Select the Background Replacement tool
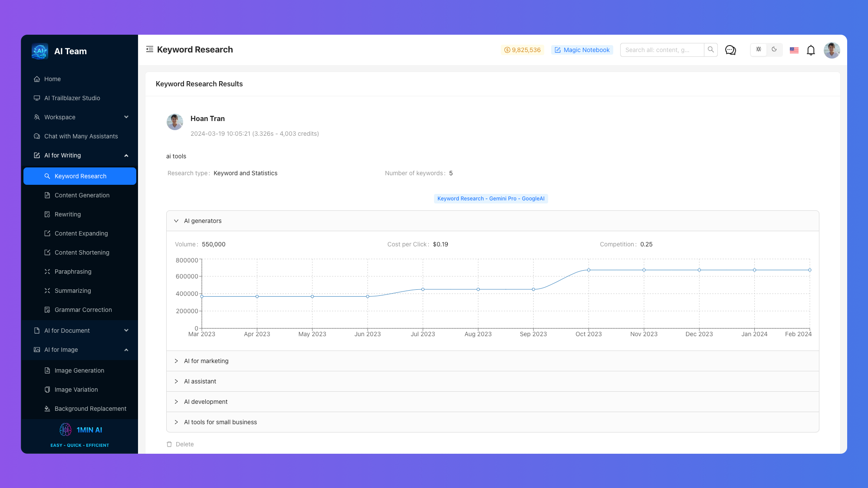 pyautogui.click(x=90, y=409)
